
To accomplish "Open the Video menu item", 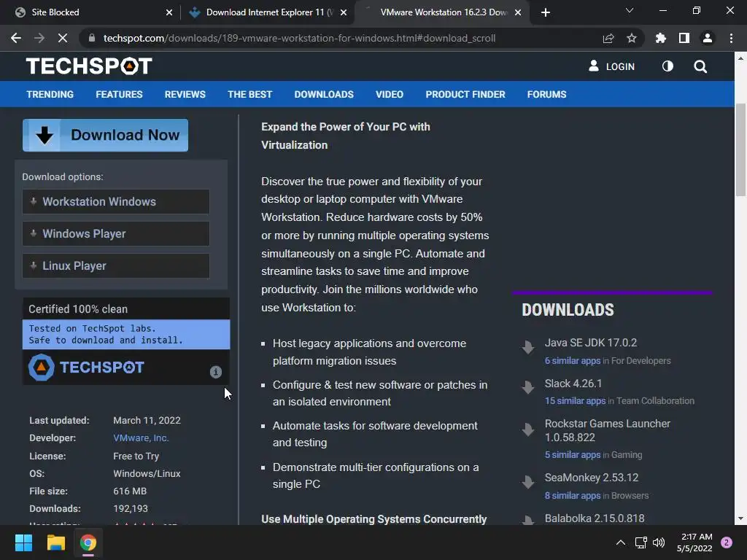I will point(390,94).
